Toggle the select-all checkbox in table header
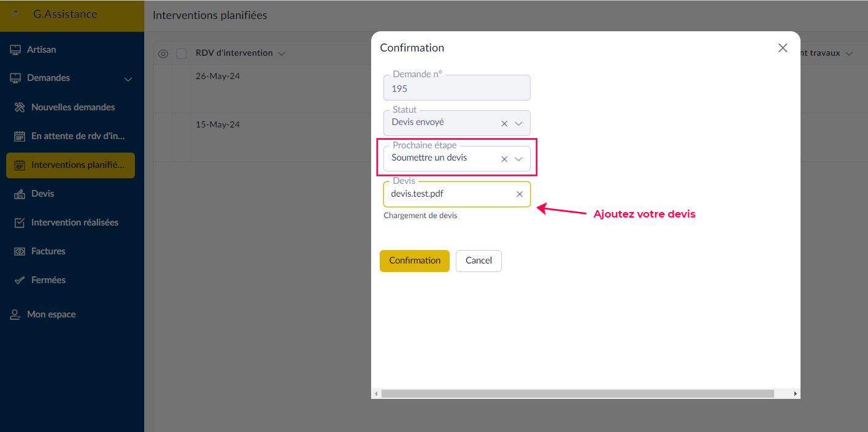Viewport: 868px width, 432px height. click(181, 53)
